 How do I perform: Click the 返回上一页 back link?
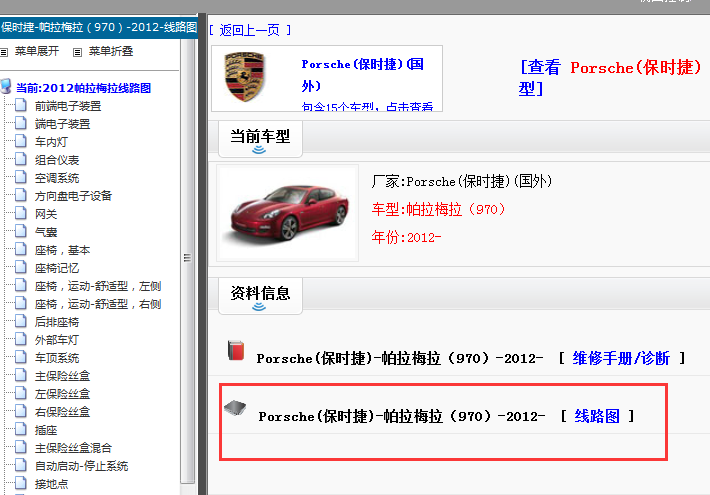(x=249, y=30)
